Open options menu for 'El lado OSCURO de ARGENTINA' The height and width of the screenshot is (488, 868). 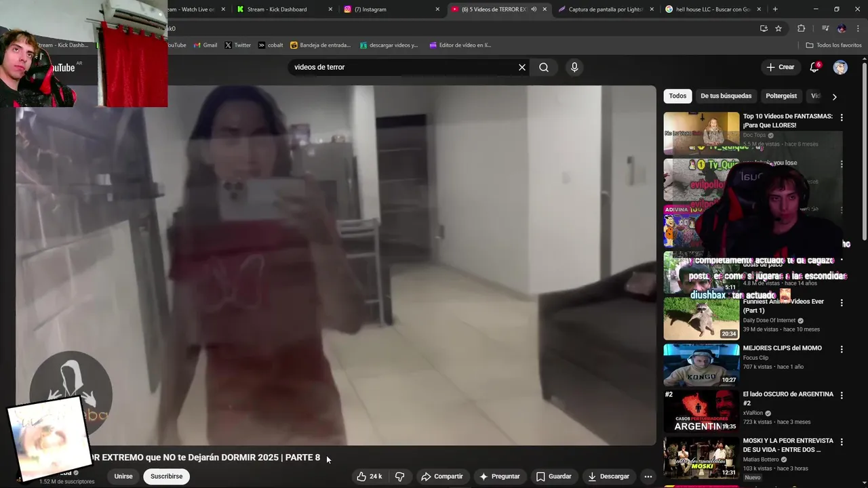coord(842,395)
